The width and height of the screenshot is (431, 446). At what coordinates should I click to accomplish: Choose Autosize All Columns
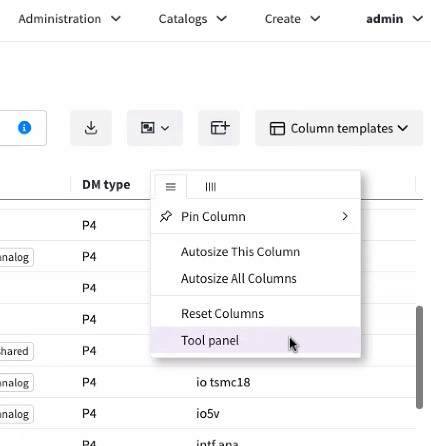tap(239, 278)
